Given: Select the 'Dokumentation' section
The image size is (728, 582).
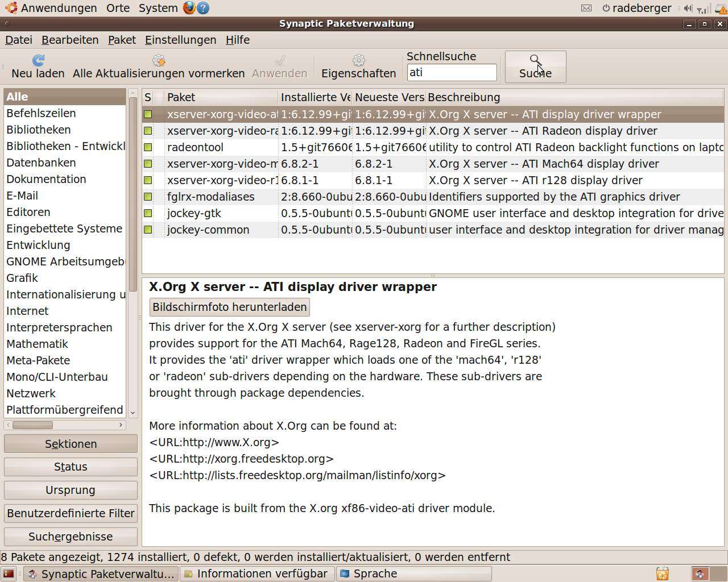Looking at the screenshot, I should [x=65, y=179].
